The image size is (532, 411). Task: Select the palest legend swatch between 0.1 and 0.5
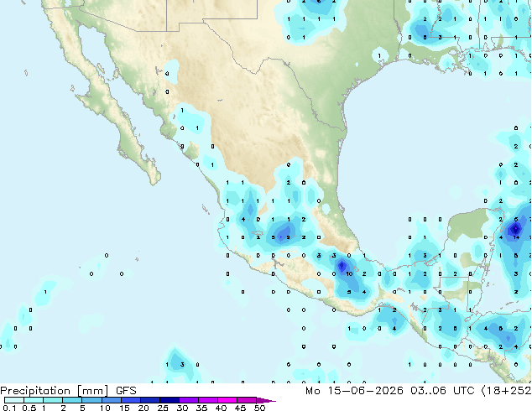coord(14,400)
